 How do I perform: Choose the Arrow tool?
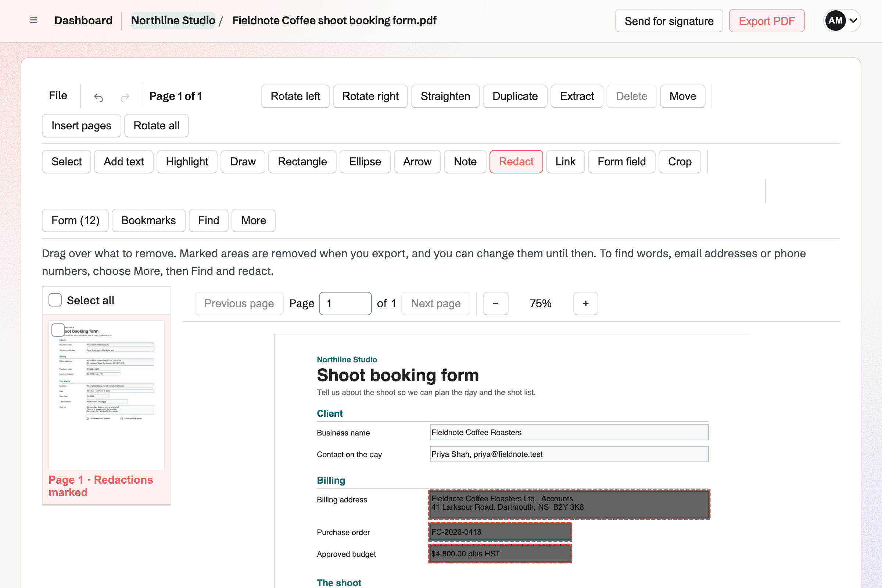point(417,162)
